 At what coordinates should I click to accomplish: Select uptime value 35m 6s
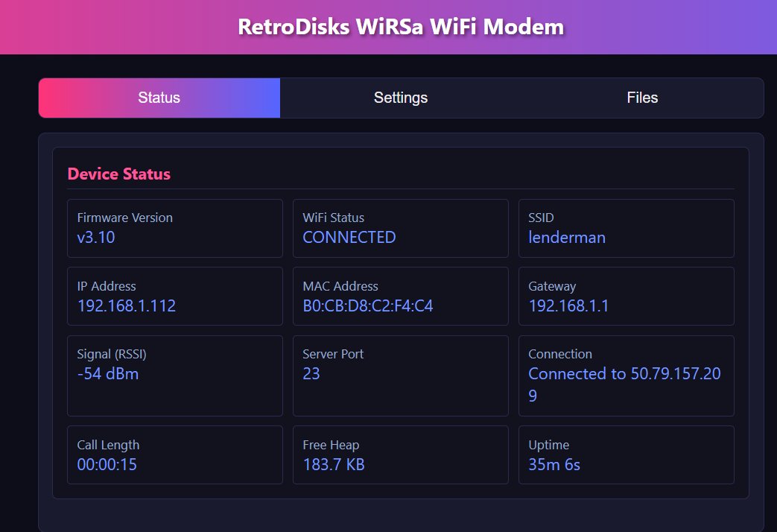click(x=554, y=465)
